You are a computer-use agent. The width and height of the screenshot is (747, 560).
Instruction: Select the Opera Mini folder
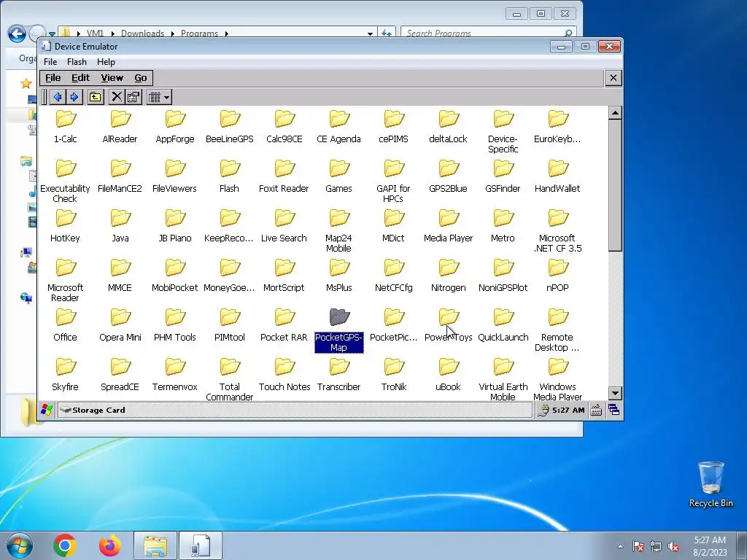coord(120,324)
